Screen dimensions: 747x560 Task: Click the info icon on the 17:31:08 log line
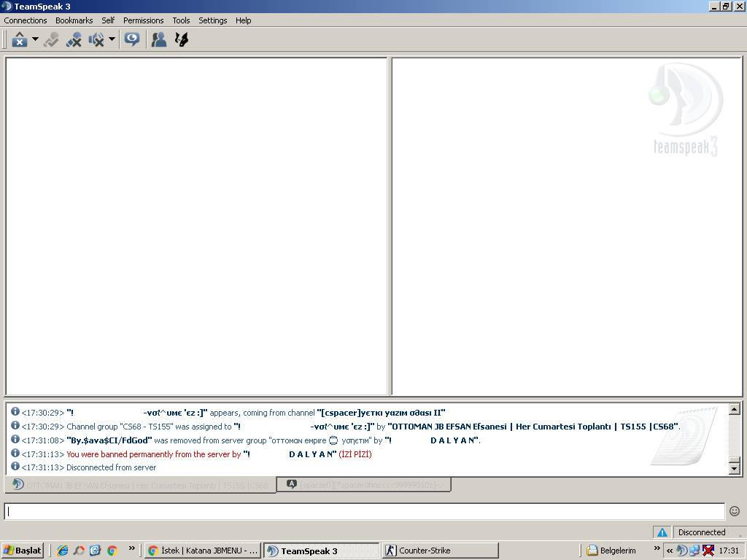[x=15, y=439]
